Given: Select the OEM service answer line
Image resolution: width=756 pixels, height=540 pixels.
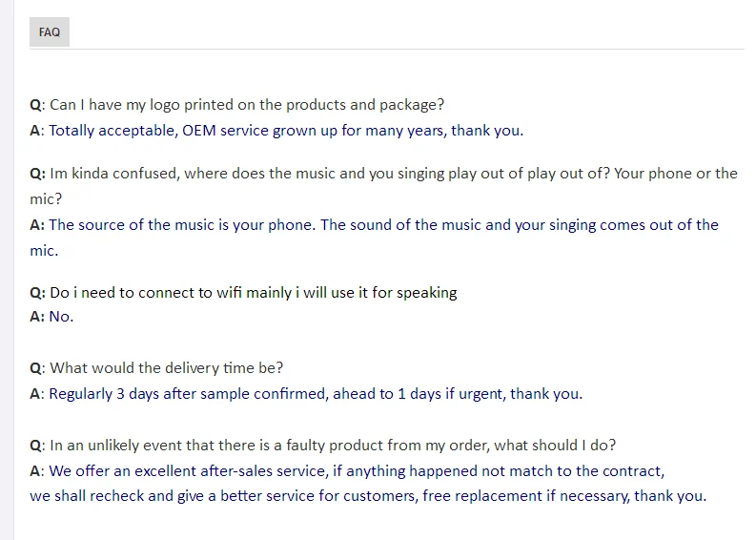Looking at the screenshot, I should (x=286, y=131).
